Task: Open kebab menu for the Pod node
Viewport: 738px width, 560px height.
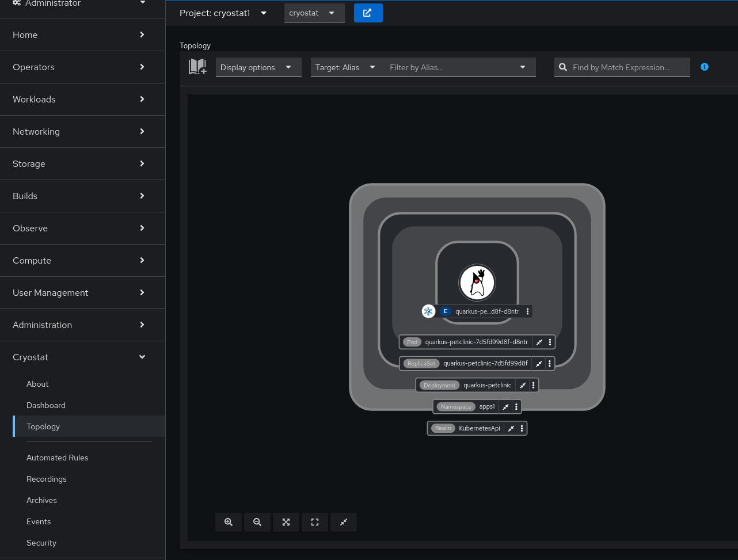Action: 550,342
